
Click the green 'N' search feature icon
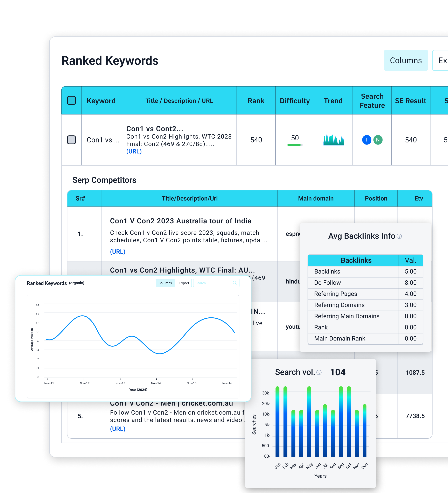(378, 140)
